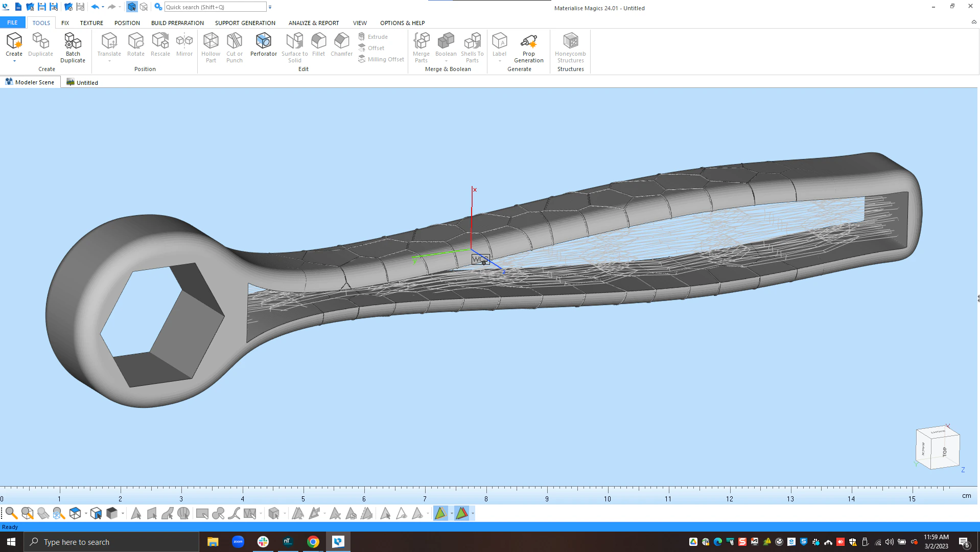Click the Honeycomb Structures icon
Screen dimensions: 980x552
click(570, 41)
